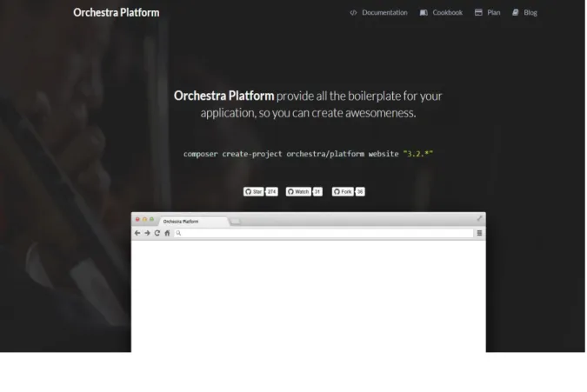Click the book icon beside Cookbook
Image resolution: width=587 pixels, height=392 pixels.
pyautogui.click(x=424, y=13)
